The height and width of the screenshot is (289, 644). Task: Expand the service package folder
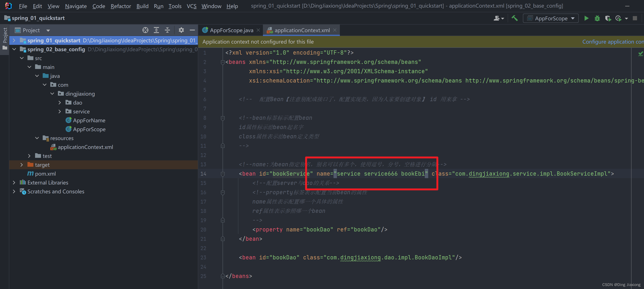pyautogui.click(x=60, y=111)
